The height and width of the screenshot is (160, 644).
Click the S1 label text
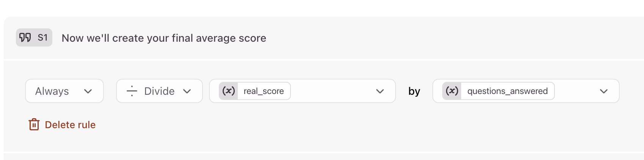(42, 38)
